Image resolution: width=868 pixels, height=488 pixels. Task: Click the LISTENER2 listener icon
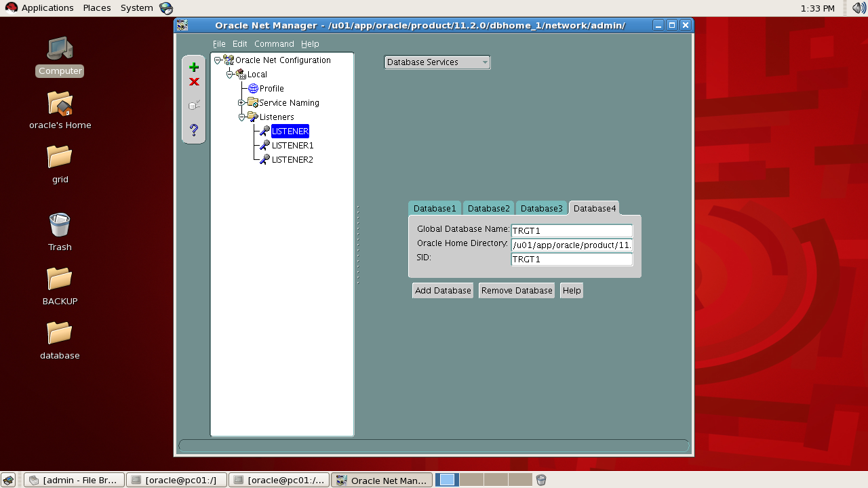(x=265, y=159)
